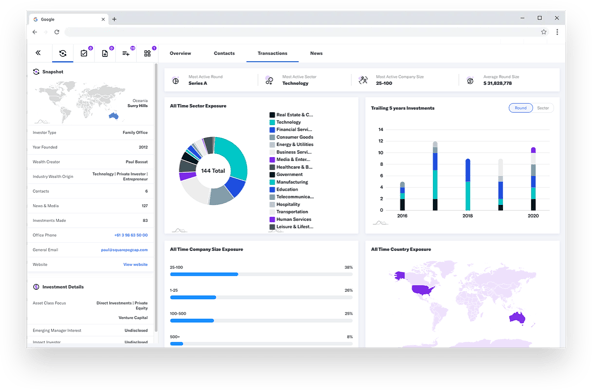Open the browser three-dot menu
This screenshot has width=592, height=390.
pos(557,32)
